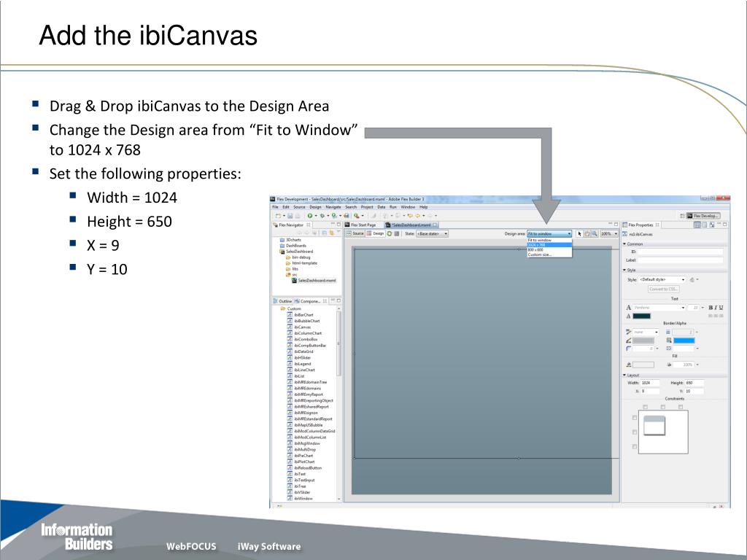Open the File menu
The width and height of the screenshot is (747, 560).
click(x=275, y=207)
